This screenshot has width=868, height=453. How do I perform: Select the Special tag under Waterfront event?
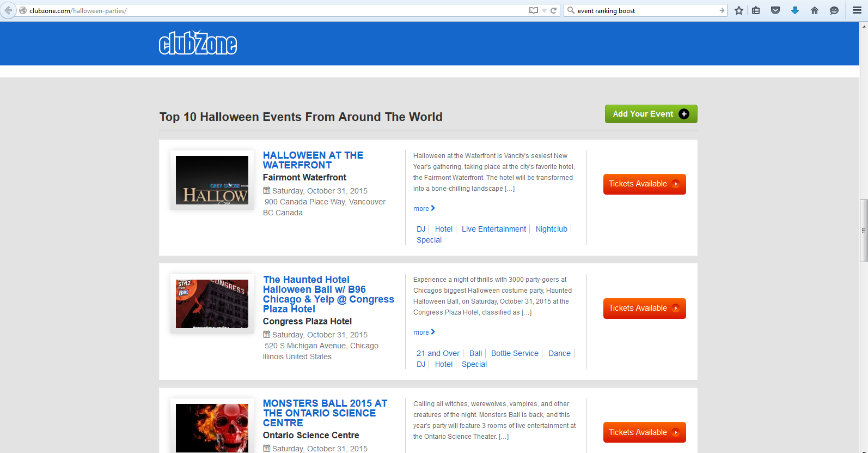[x=429, y=240]
